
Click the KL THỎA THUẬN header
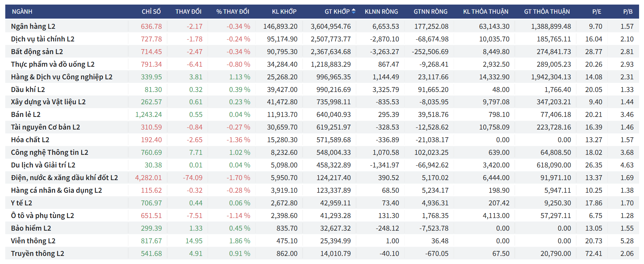tap(485, 12)
